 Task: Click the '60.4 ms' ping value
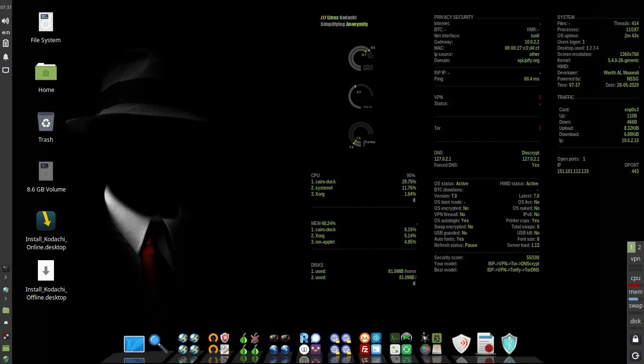click(x=531, y=79)
